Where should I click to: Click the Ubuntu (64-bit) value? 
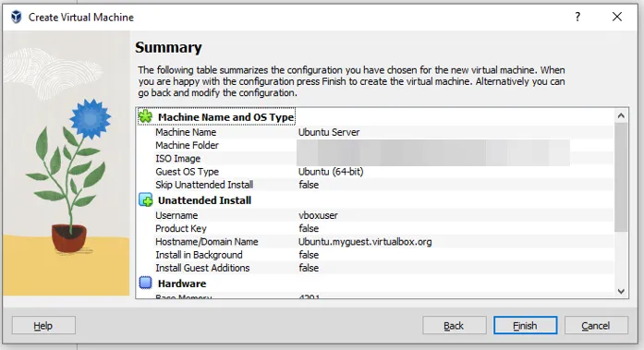(331, 172)
